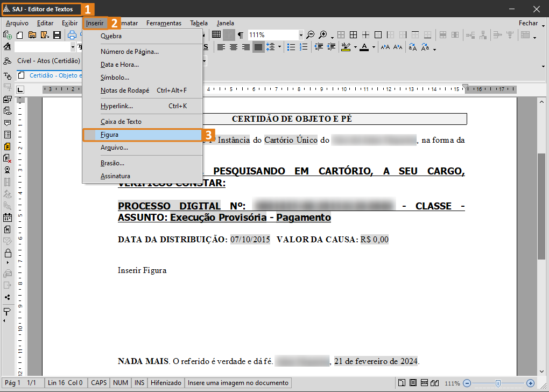Click the text select hand tool icon
Viewport: 549px width, 392px height.
pyautogui.click(x=8, y=76)
